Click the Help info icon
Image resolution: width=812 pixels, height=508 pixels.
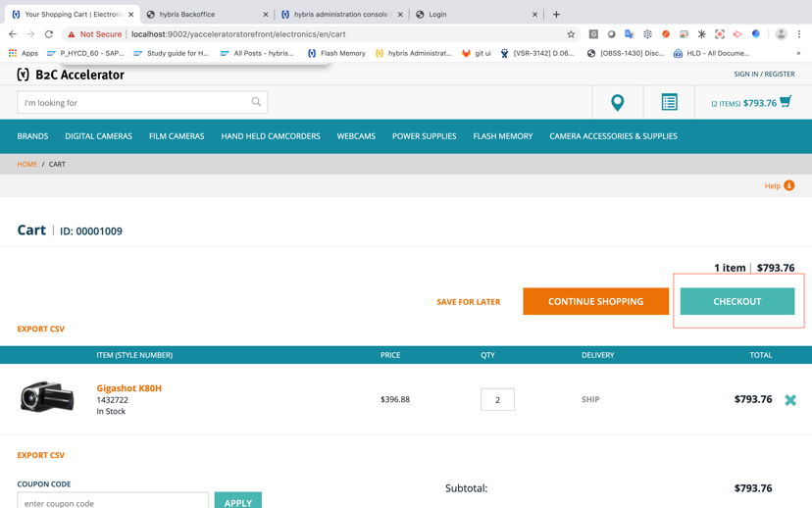coord(788,185)
